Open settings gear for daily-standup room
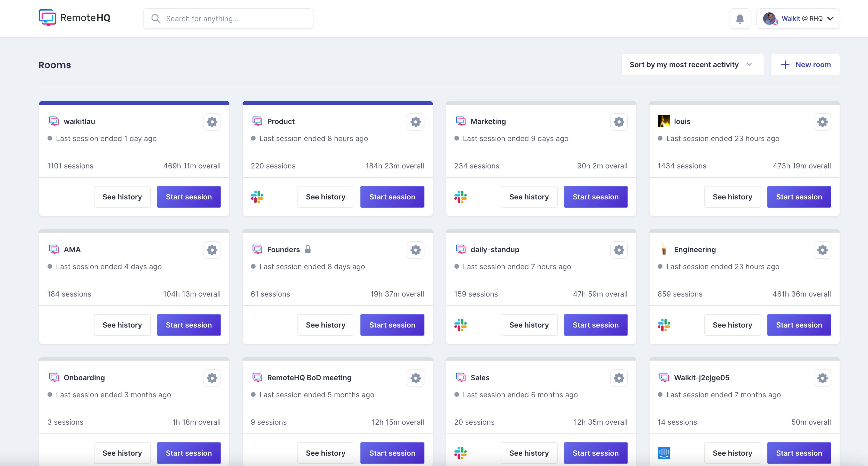The height and width of the screenshot is (466, 868). (619, 250)
